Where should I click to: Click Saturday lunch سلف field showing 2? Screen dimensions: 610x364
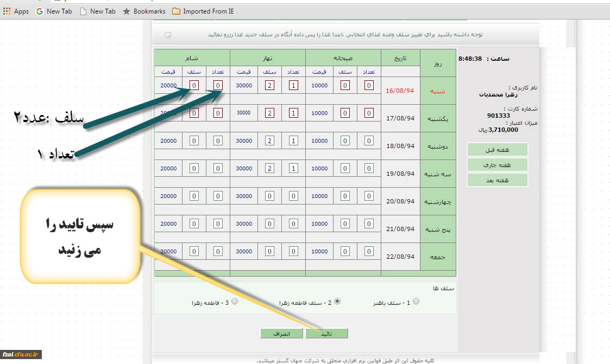pyautogui.click(x=269, y=85)
